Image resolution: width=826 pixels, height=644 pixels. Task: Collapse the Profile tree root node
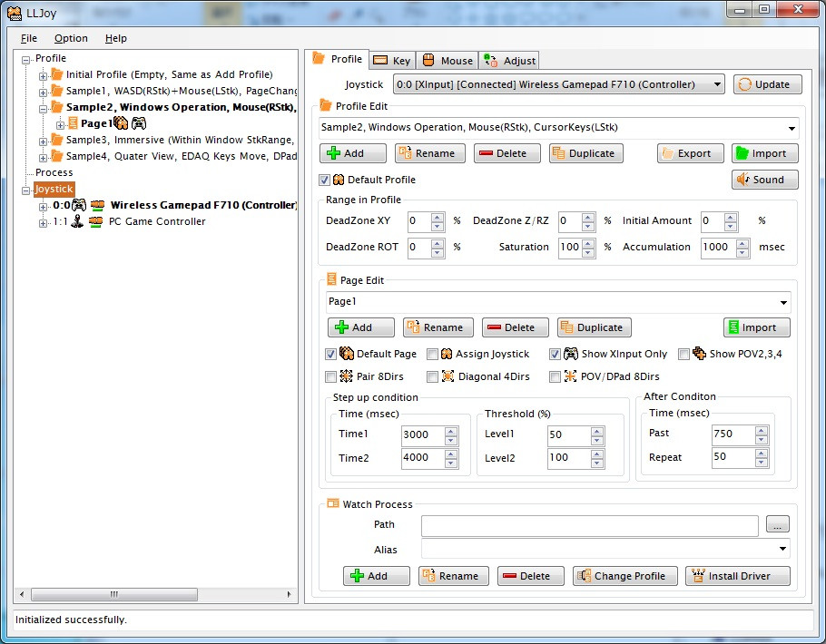coord(25,60)
